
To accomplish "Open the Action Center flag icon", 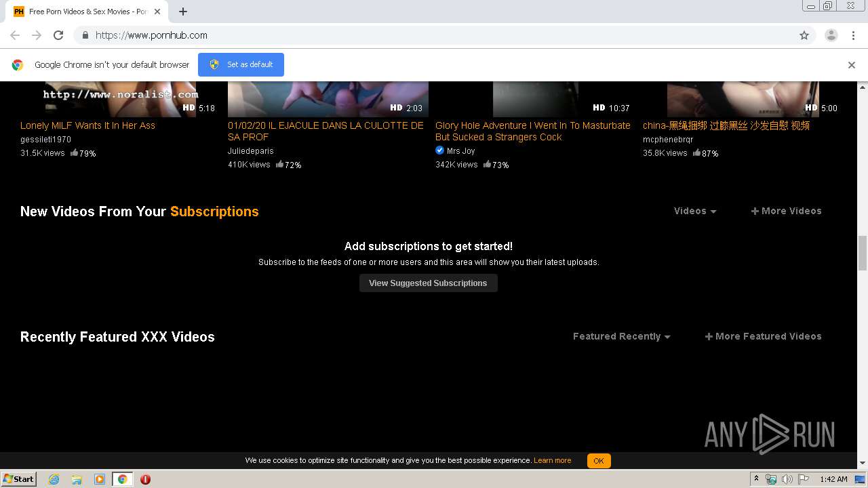I will [x=804, y=479].
